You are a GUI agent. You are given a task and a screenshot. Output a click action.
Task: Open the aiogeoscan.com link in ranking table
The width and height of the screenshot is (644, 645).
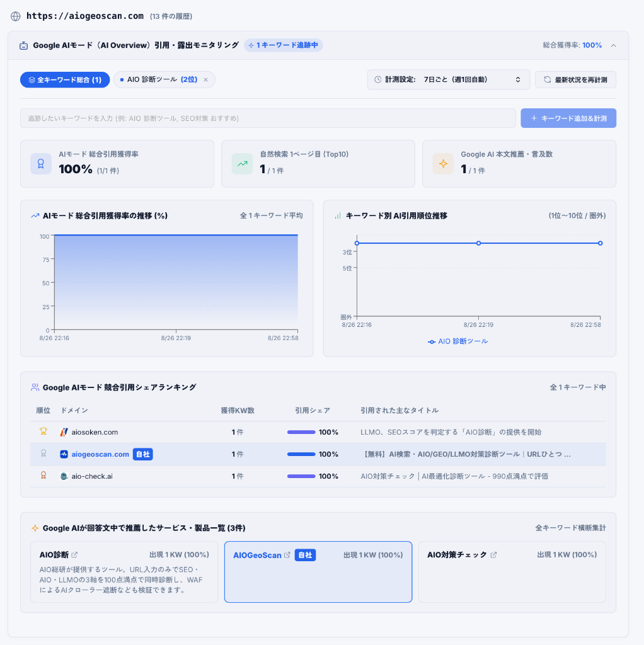(x=100, y=454)
